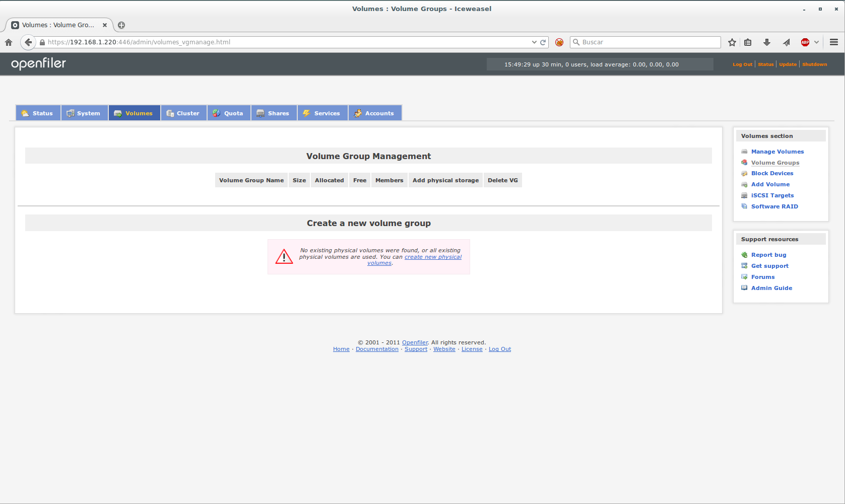Expand the Adblock Plus dropdown arrow
This screenshot has width=845, height=504.
click(816, 42)
